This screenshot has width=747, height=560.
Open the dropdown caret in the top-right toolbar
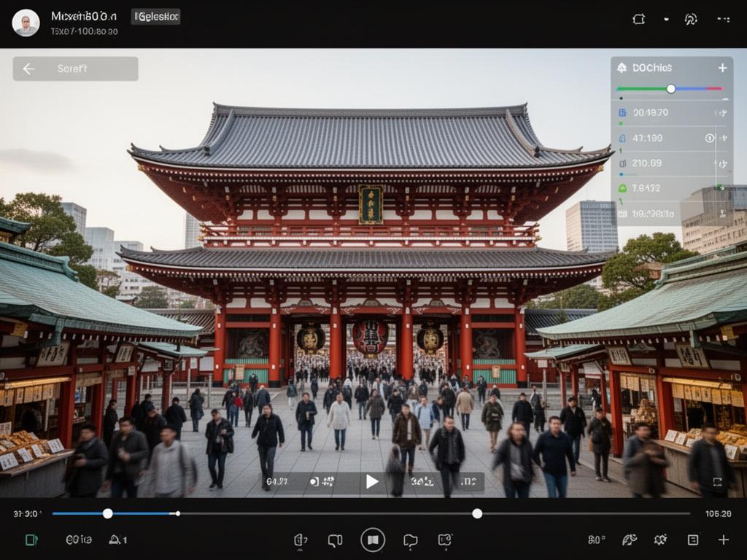[x=666, y=20]
